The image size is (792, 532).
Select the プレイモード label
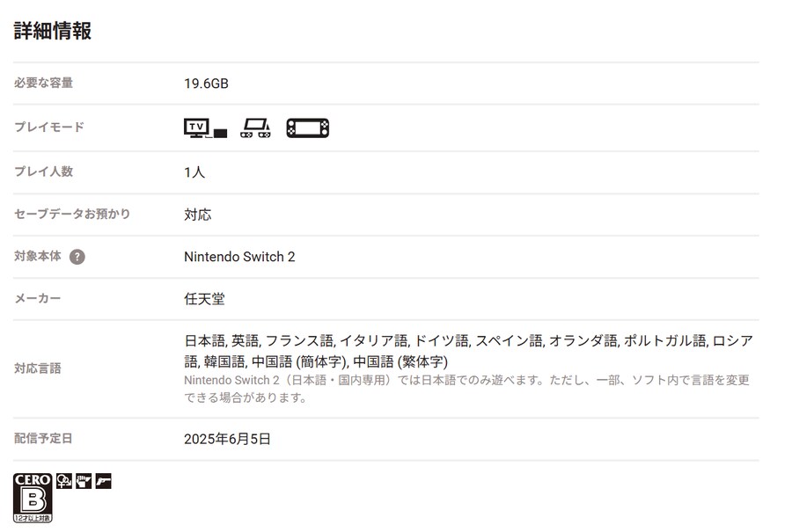(49, 128)
